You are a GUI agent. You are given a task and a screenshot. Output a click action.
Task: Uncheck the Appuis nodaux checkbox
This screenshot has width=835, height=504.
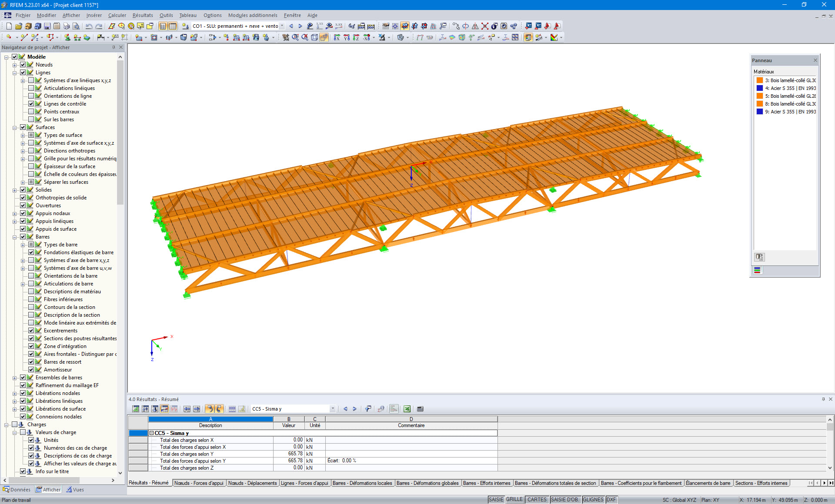click(23, 213)
